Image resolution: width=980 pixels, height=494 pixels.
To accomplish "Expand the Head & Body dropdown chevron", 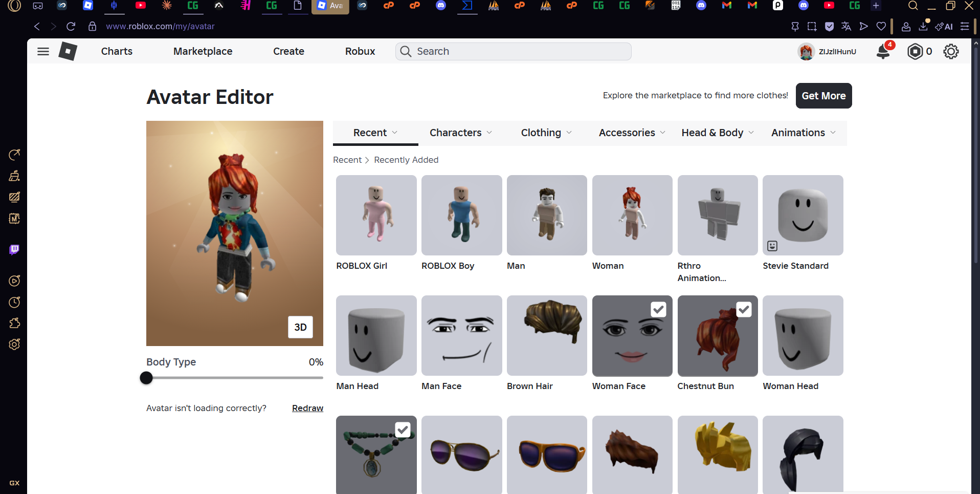I will pyautogui.click(x=751, y=133).
